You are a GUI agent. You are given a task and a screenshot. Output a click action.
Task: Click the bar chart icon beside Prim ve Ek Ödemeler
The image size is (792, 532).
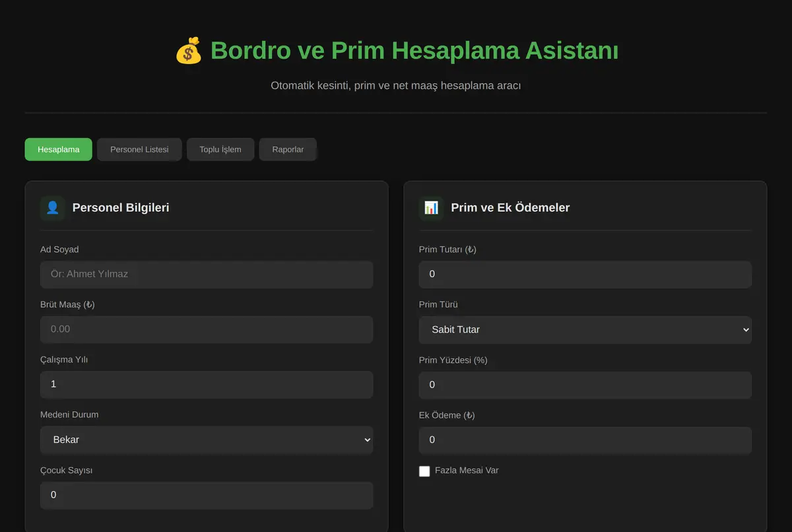pos(432,208)
